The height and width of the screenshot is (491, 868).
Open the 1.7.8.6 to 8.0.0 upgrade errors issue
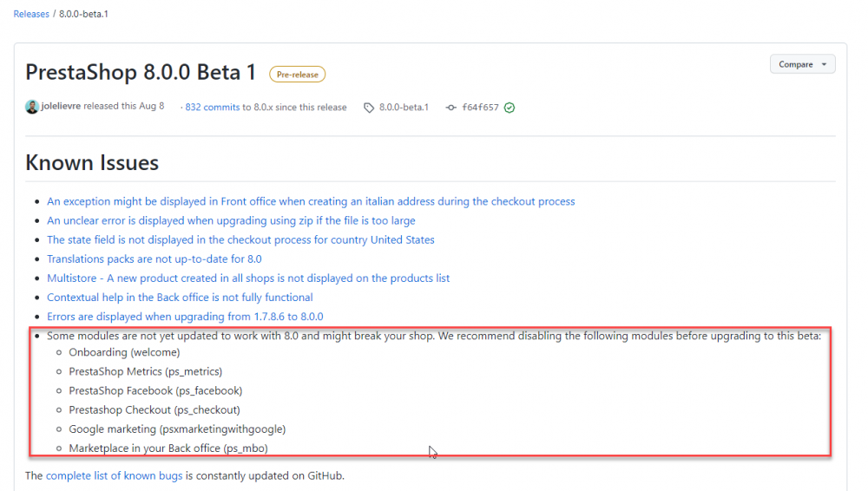(185, 317)
